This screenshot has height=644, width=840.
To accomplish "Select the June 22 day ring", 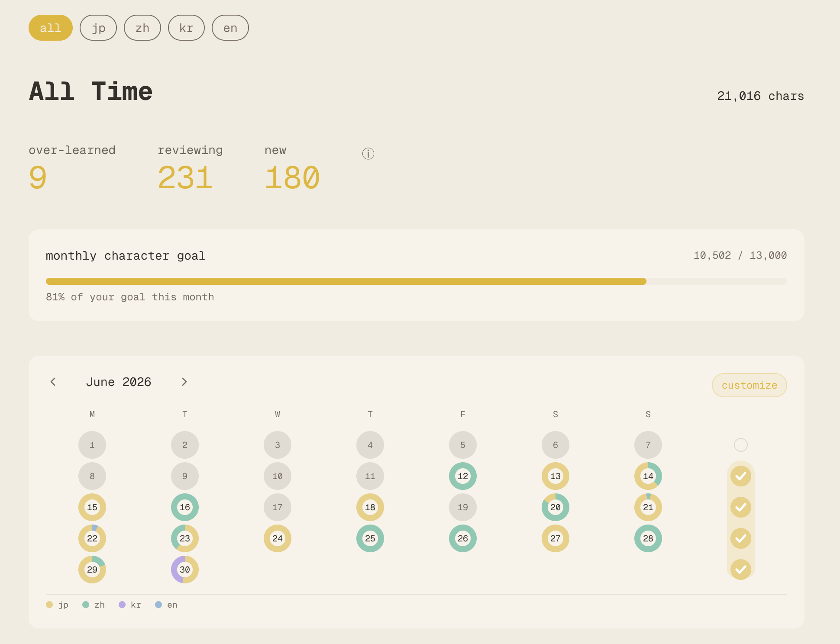I will [92, 538].
